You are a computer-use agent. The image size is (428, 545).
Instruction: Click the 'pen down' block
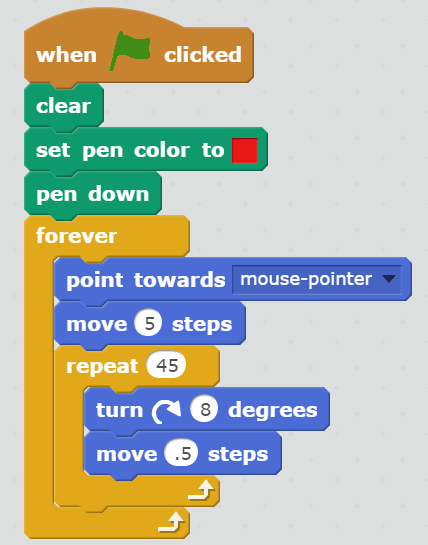[x=93, y=194]
